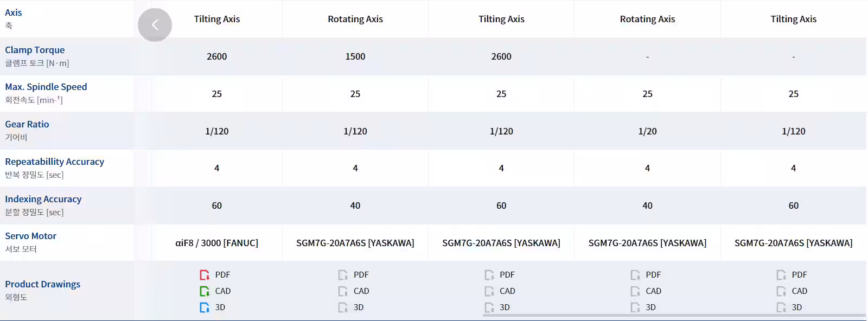This screenshot has height=321, width=868.
Task: Select the SGM7G-20A7A6S motor under 1500 clamp torque
Action: point(355,243)
